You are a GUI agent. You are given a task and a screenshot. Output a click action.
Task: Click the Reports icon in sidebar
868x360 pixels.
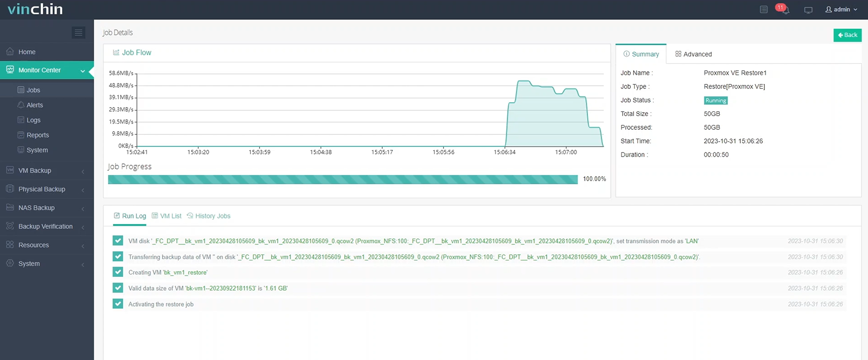click(21, 135)
